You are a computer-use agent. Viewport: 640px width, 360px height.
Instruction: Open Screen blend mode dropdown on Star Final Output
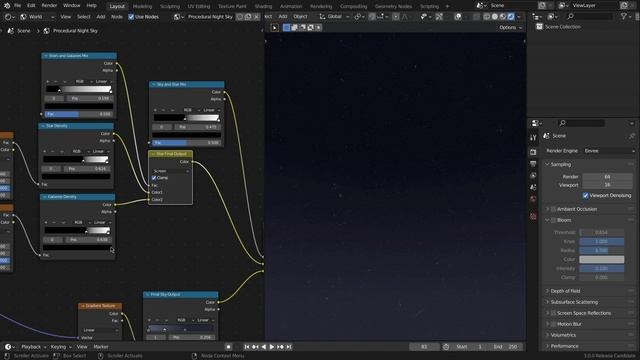coord(171,171)
